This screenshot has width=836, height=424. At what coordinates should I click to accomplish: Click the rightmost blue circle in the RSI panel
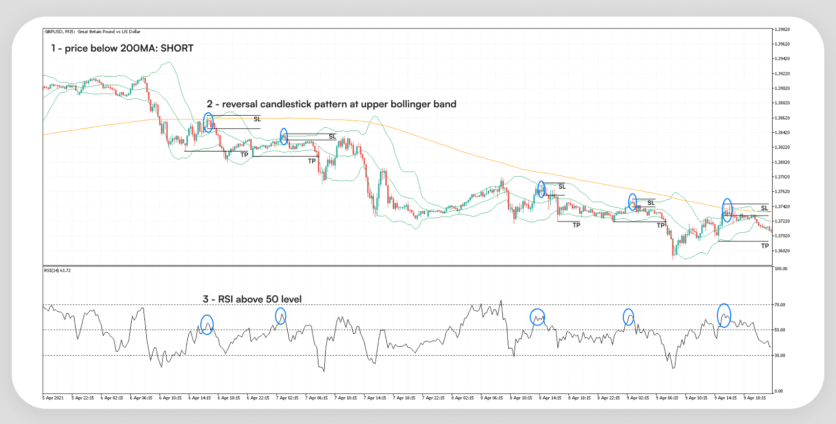coord(724,315)
